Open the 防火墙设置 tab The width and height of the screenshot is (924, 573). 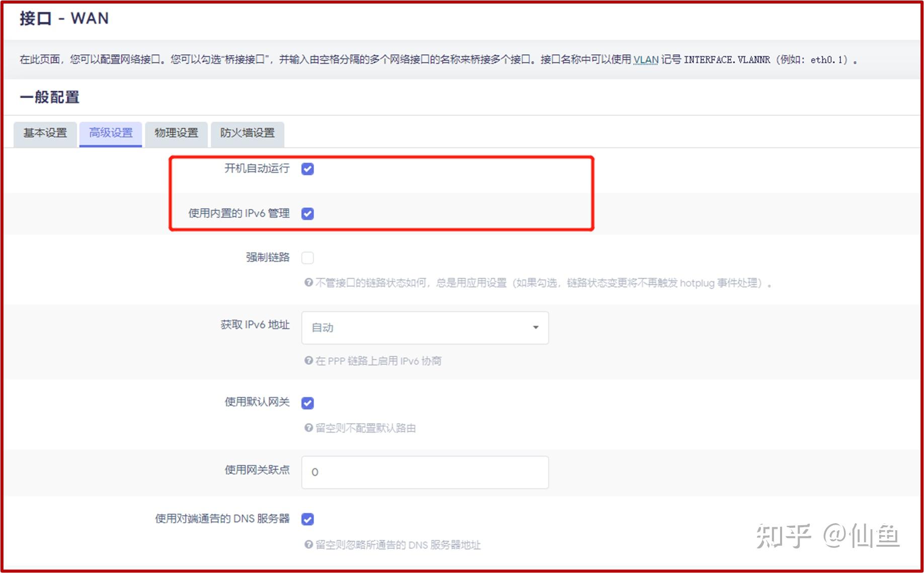pos(247,133)
